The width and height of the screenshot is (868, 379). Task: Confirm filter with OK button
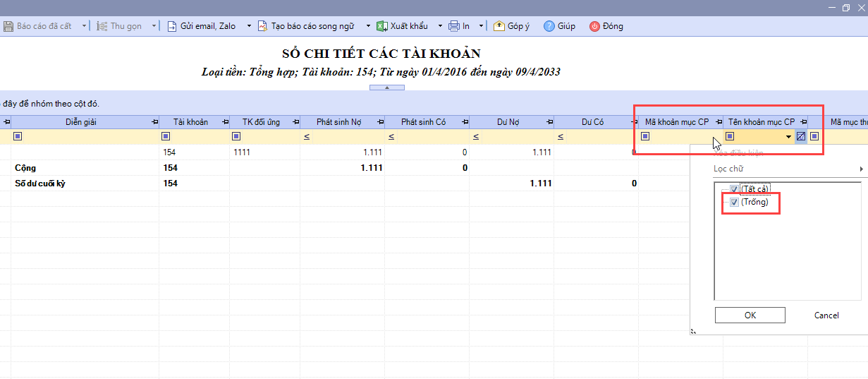click(750, 315)
